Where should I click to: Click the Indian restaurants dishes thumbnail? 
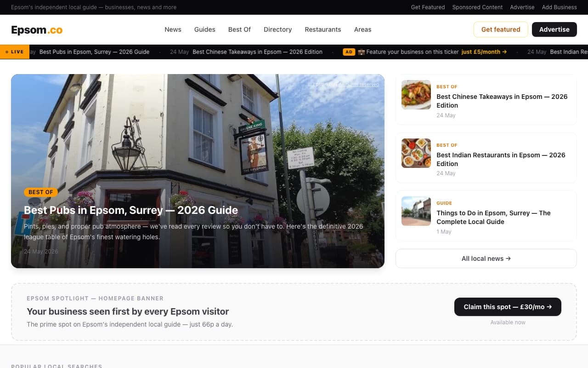pos(416,153)
